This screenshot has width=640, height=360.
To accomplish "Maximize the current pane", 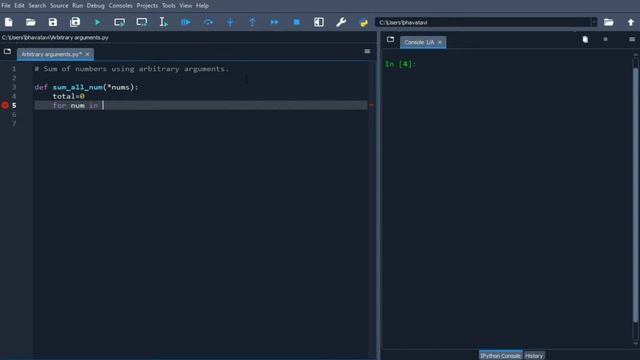I will tap(319, 22).
